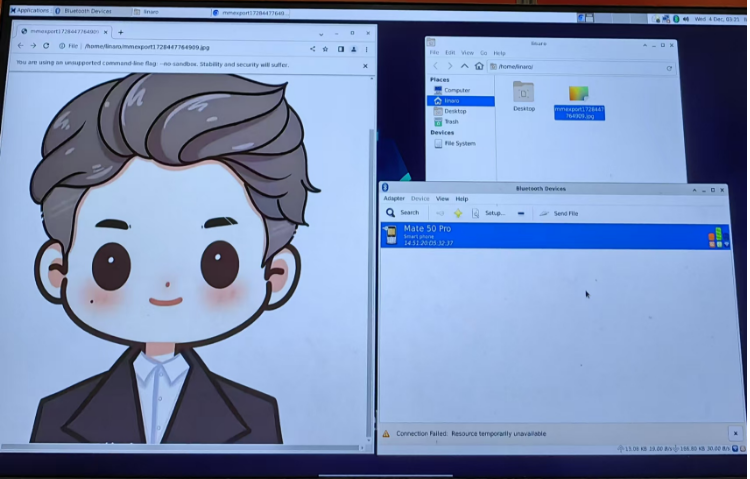Click the Search button in Bluetooth Devices

pos(403,213)
